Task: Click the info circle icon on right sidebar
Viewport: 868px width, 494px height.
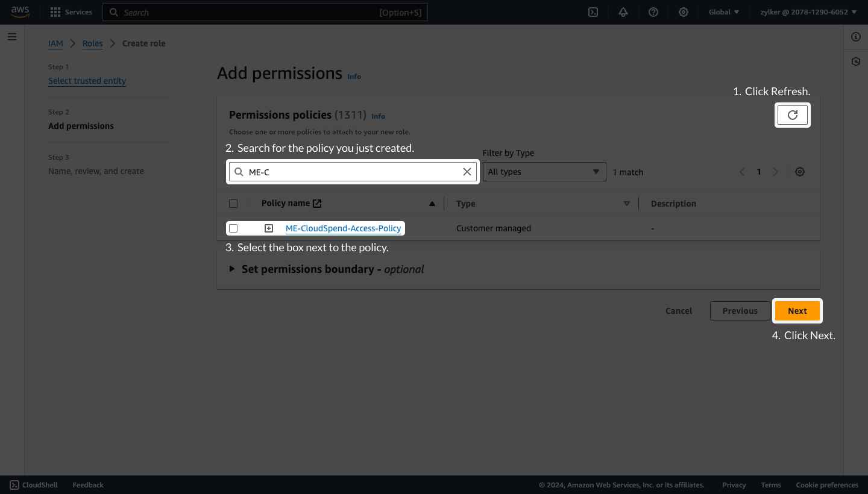Action: (x=855, y=37)
